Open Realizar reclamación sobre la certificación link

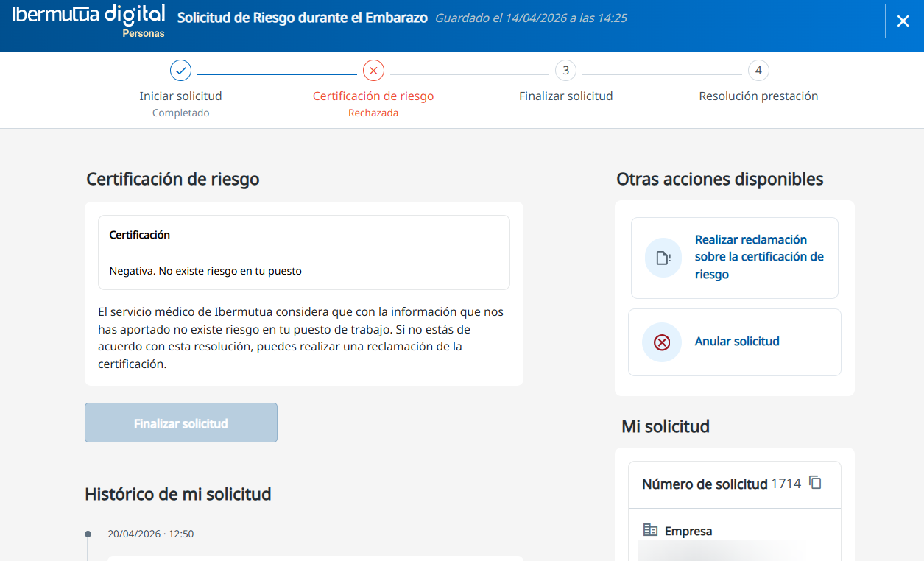click(758, 257)
